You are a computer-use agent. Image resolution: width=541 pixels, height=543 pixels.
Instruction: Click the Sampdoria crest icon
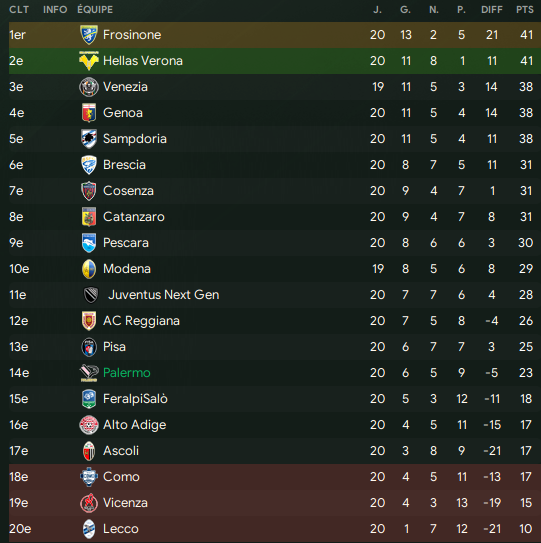89,139
